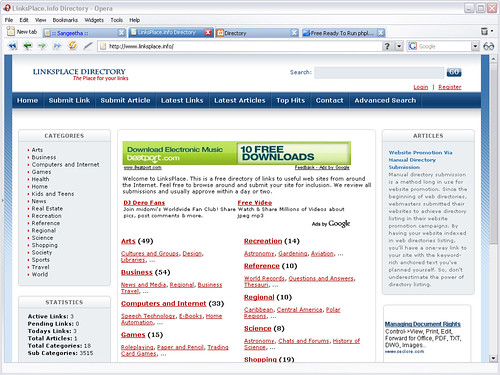Image resolution: width=500 pixels, height=375 pixels.
Task: Click the Google search field in the toolbar
Action: click(x=444, y=46)
